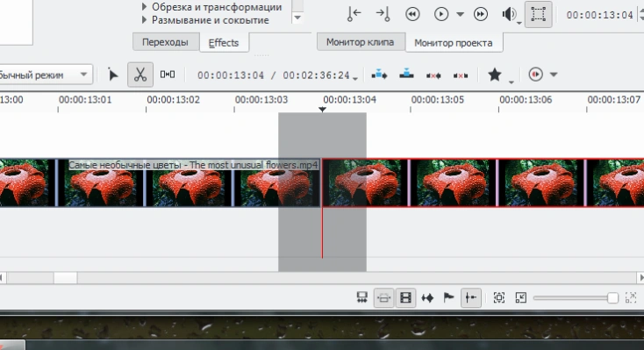Click the insert clip zone in timeline icon
The width and height of the screenshot is (644, 350).
[x=379, y=75]
